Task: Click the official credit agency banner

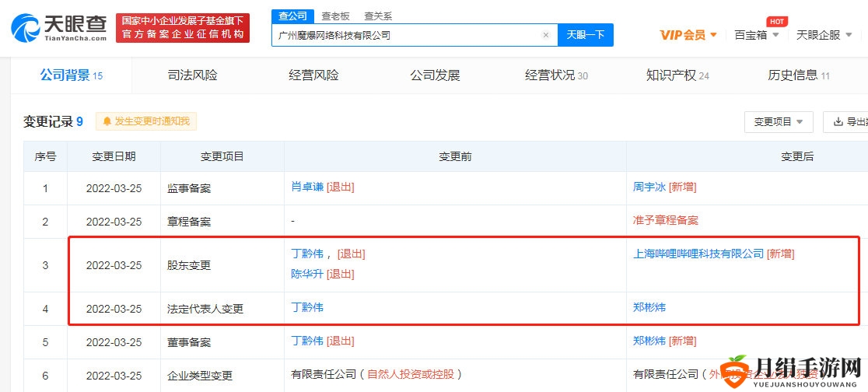Action: (x=183, y=28)
